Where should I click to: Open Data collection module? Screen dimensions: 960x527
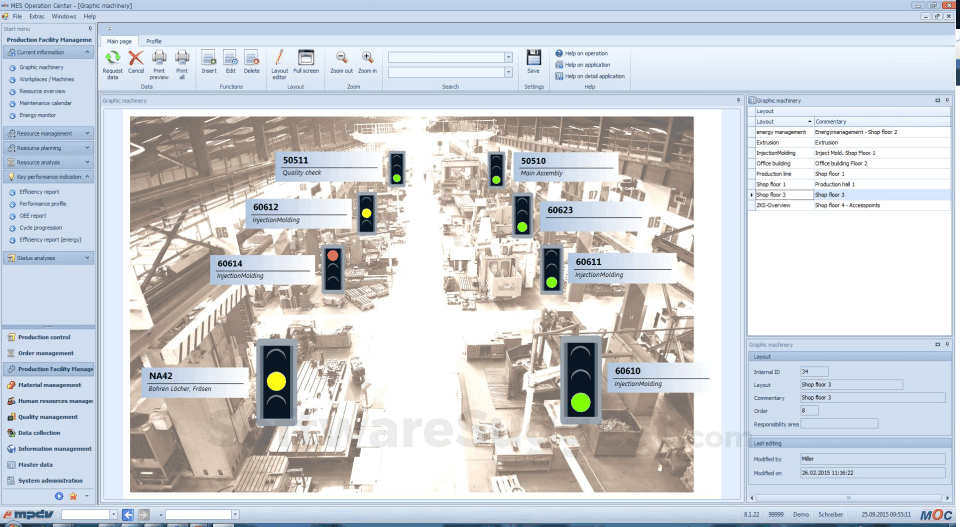pos(39,433)
